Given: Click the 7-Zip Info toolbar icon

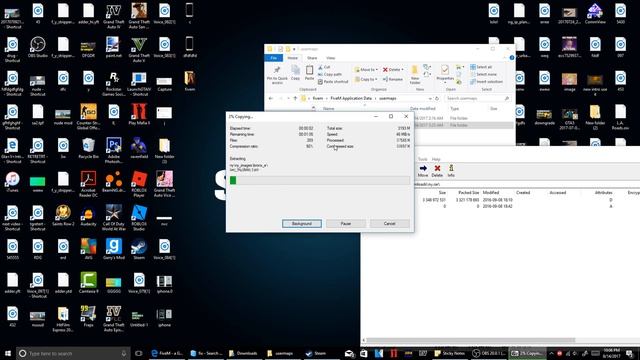Looking at the screenshot, I should [x=451, y=171].
